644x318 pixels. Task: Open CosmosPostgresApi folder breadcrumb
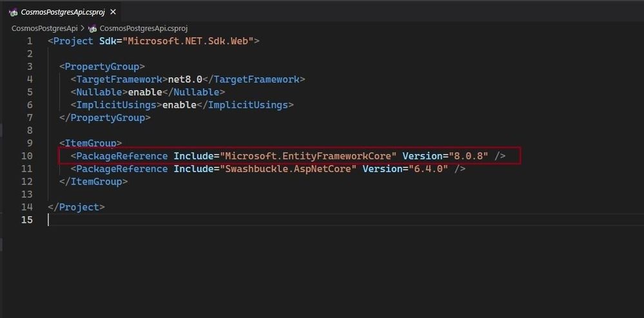click(44, 28)
